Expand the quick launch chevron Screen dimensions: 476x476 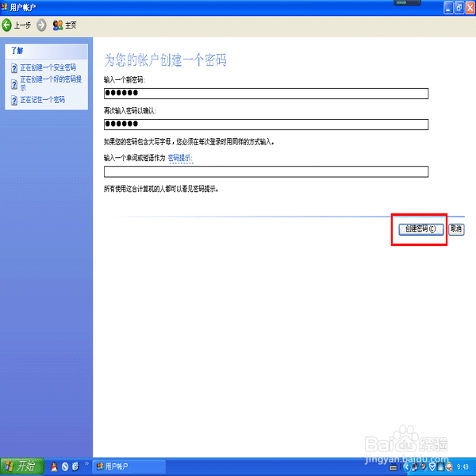pyautogui.click(x=86, y=463)
